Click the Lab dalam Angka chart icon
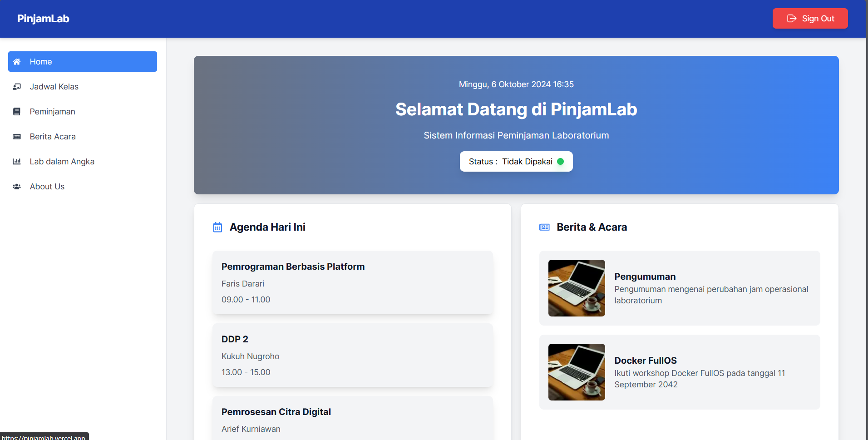This screenshot has height=440, width=868. 17,162
